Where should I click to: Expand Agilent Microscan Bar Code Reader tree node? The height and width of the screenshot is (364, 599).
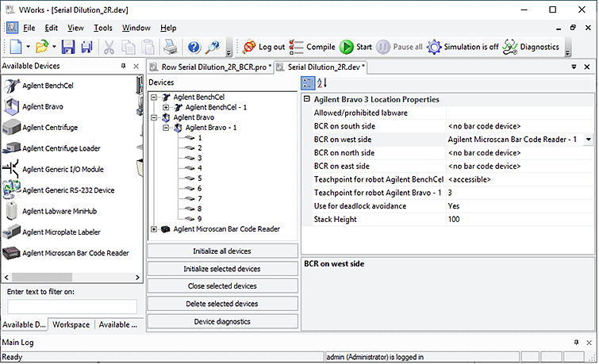(154, 229)
